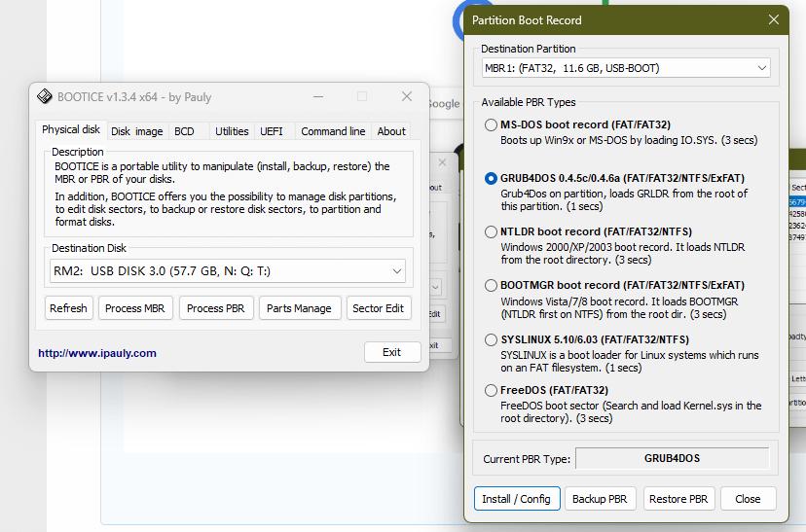Screen dimensions: 806x532
Task: Minimize the BOOTICE window
Action: (317, 96)
